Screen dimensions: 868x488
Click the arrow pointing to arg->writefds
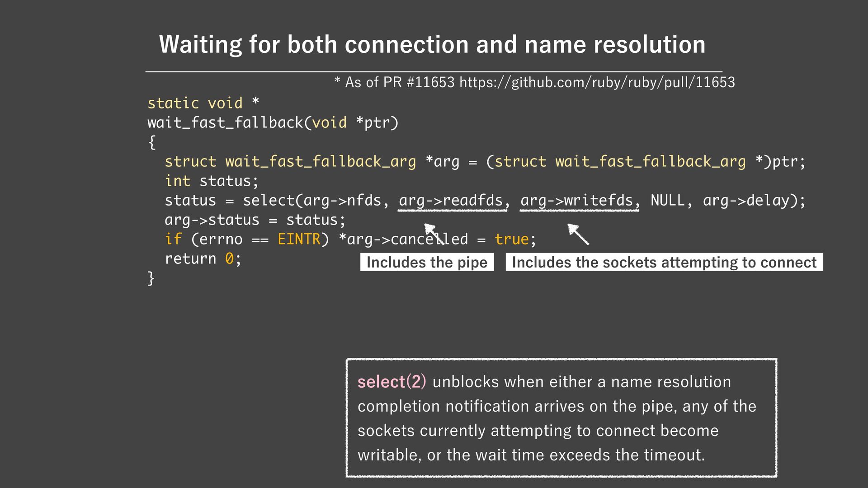pyautogui.click(x=578, y=234)
